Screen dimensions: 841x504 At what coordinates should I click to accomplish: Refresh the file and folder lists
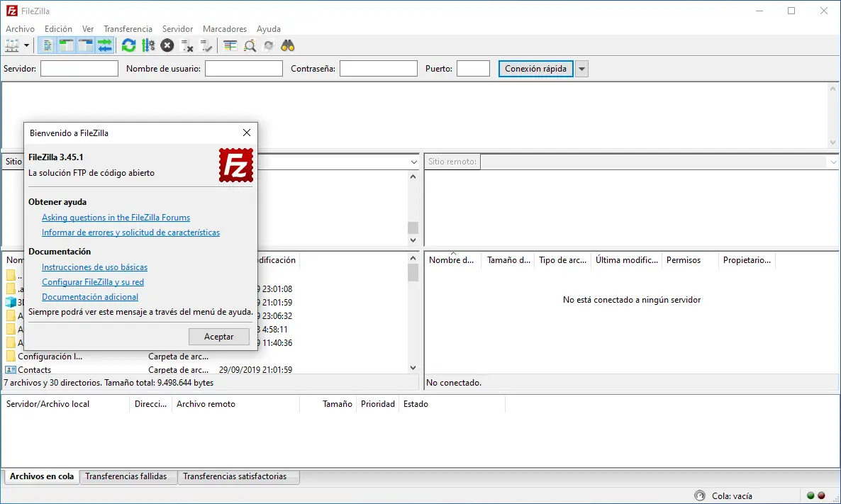pos(129,45)
